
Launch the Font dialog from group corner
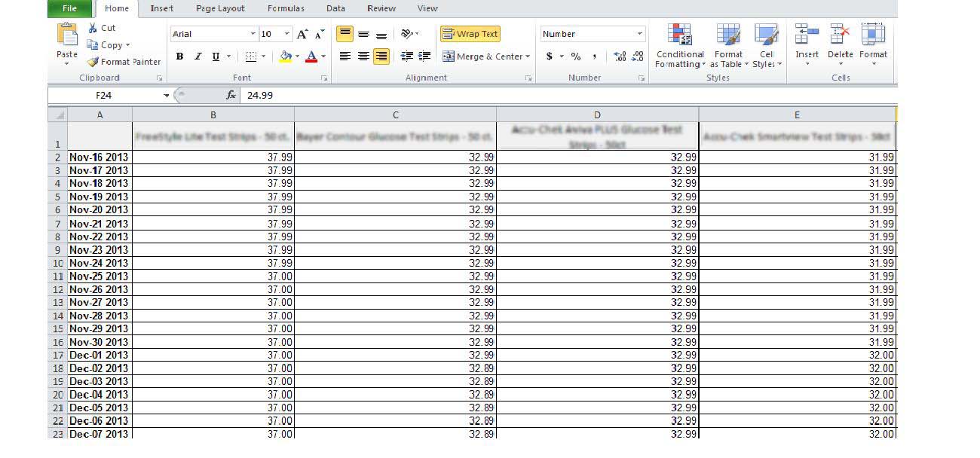pos(324,78)
